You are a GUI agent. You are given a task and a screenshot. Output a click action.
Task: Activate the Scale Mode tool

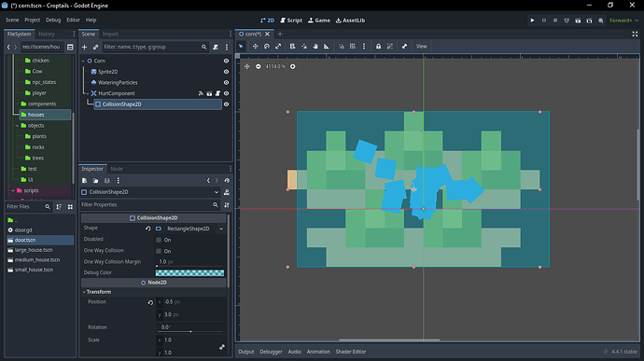pyautogui.click(x=278, y=47)
